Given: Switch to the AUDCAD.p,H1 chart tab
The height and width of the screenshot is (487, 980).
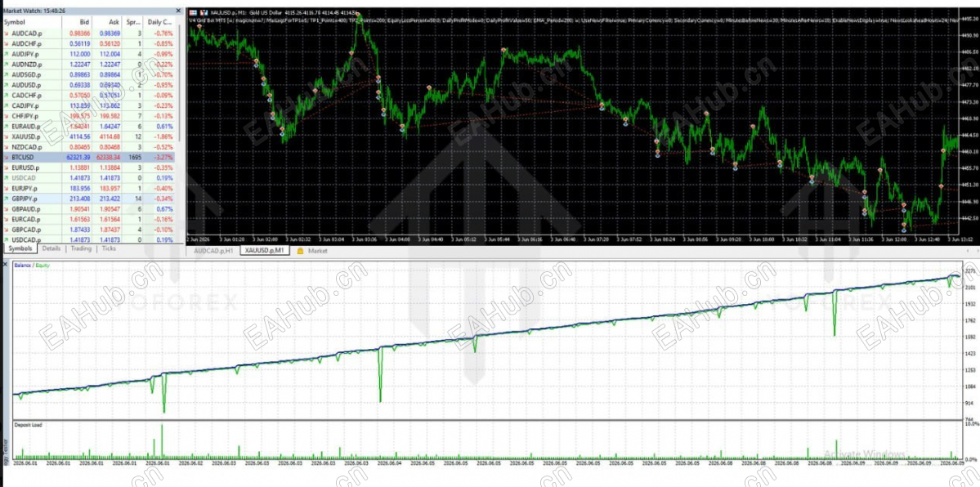Looking at the screenshot, I should [213, 251].
